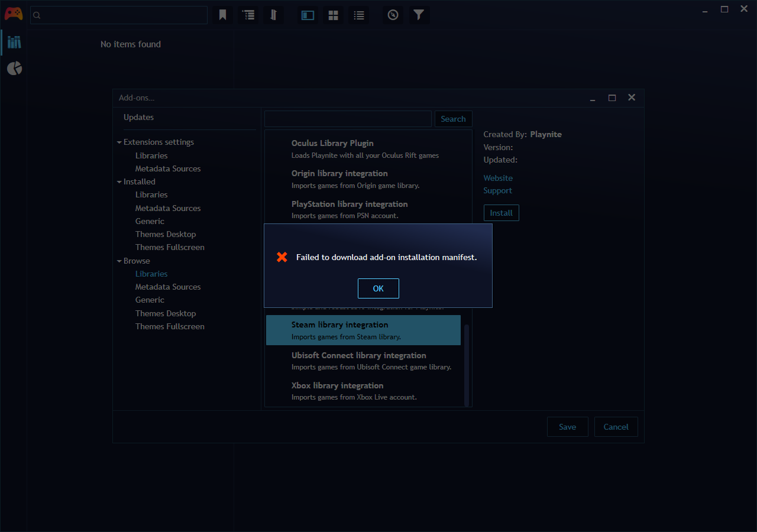Dismiss the manifest error with OK

[378, 288]
